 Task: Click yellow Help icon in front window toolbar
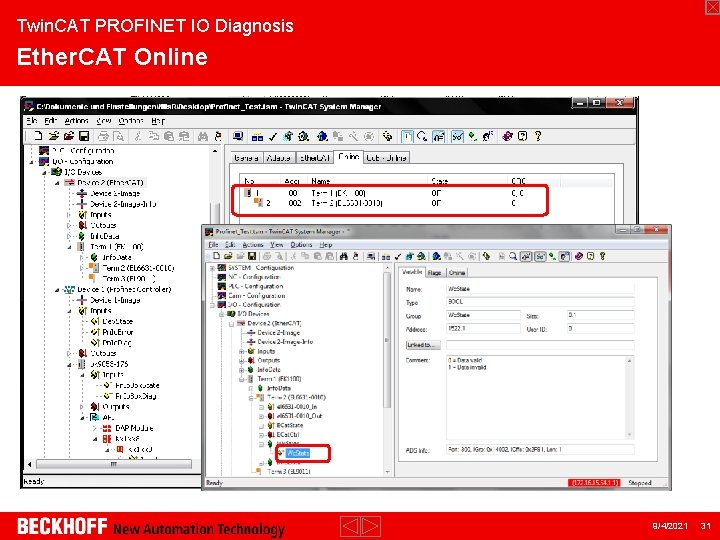click(x=602, y=256)
